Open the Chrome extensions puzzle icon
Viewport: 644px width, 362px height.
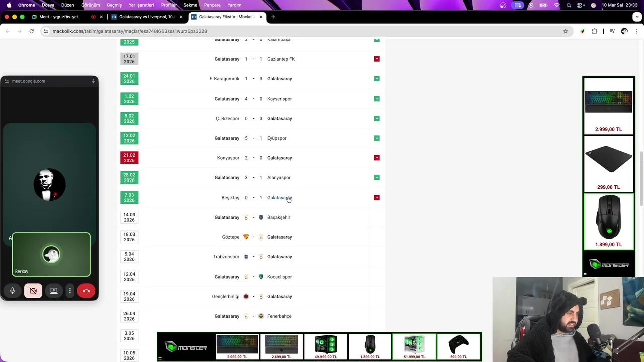pyautogui.click(x=594, y=31)
